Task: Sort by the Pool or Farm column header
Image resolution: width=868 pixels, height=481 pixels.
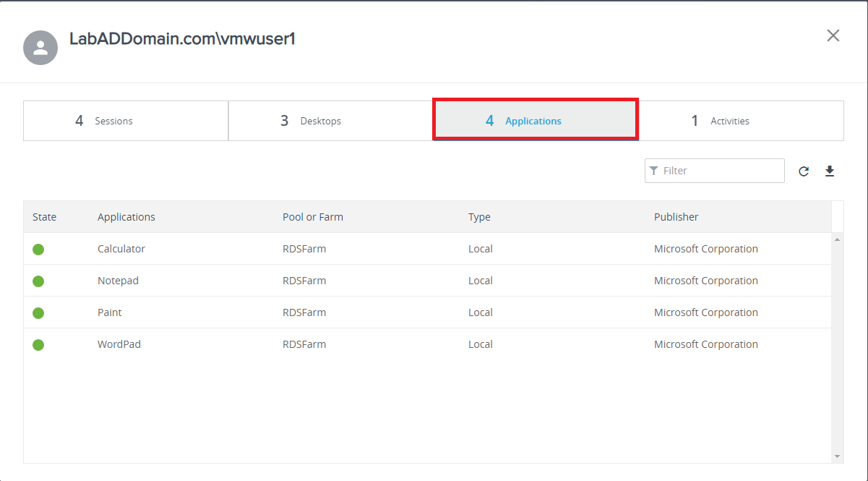Action: (x=313, y=217)
